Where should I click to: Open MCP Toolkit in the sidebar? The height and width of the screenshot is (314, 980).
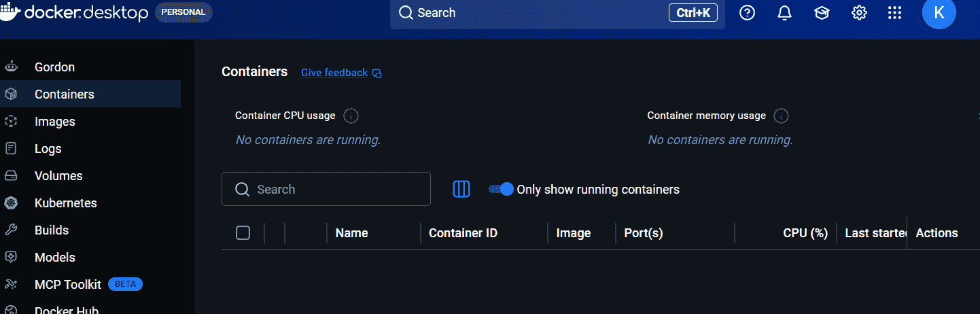(x=90, y=284)
